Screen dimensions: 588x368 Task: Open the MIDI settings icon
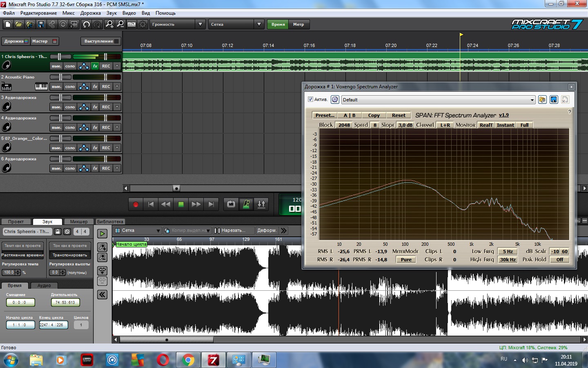coord(131,25)
